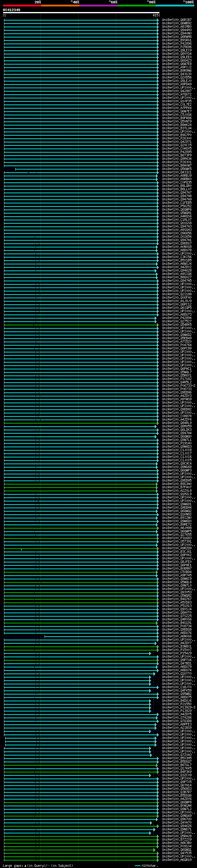Select hit UniRef100_C0H878
Image resolution: width=197 pixels, height=868 pixels.
tap(176, 416)
